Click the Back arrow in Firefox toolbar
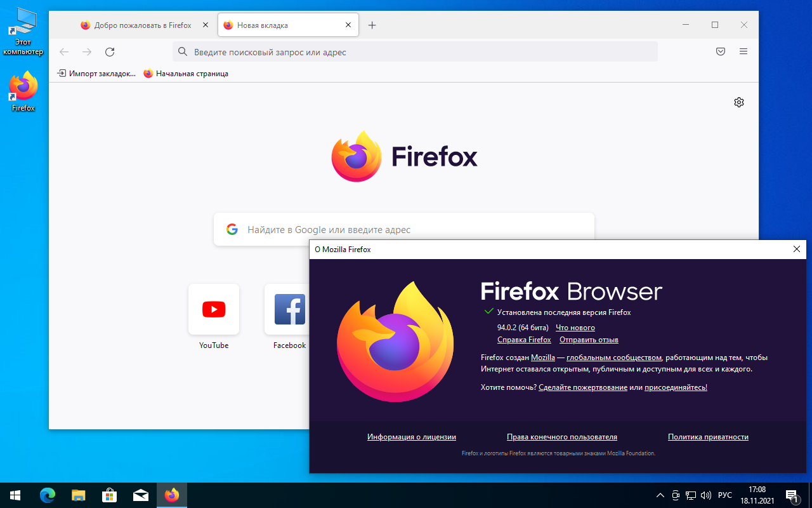 pos(64,52)
